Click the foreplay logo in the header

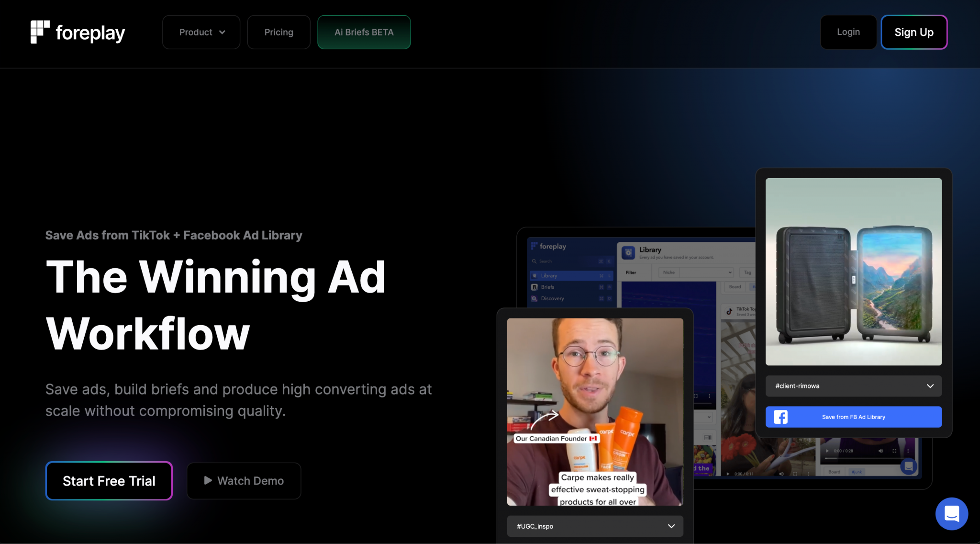click(78, 32)
